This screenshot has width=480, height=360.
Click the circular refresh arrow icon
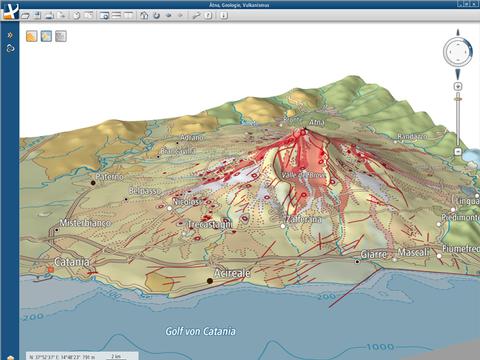(x=156, y=15)
